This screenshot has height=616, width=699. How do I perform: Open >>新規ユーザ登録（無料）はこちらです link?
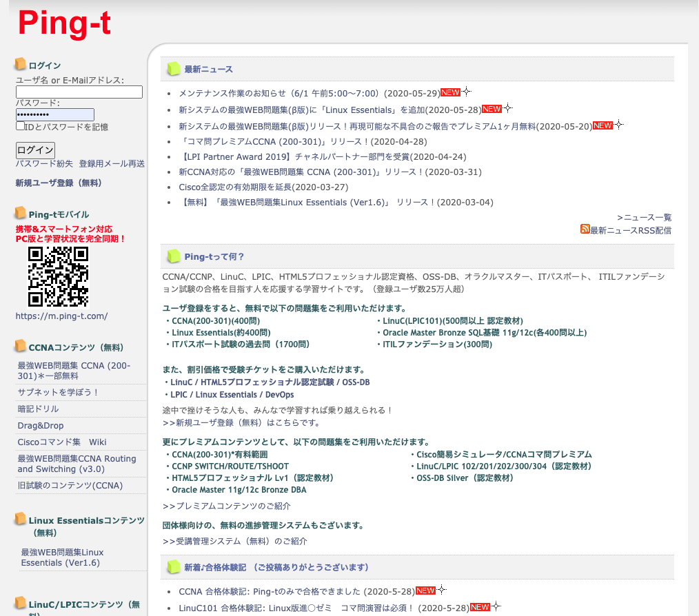point(241,422)
